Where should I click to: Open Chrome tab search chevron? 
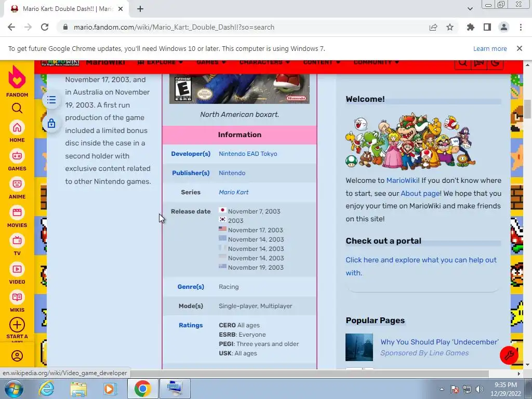coord(470,9)
